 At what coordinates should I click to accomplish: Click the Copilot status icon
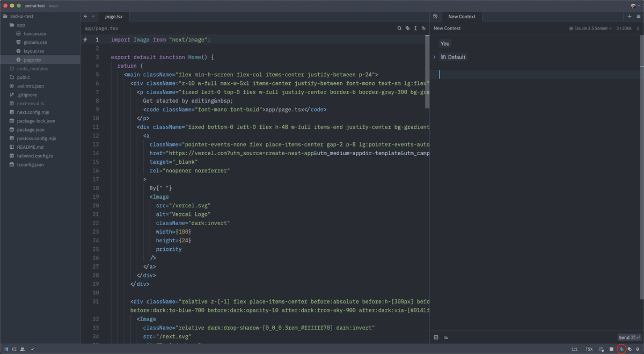(601, 349)
